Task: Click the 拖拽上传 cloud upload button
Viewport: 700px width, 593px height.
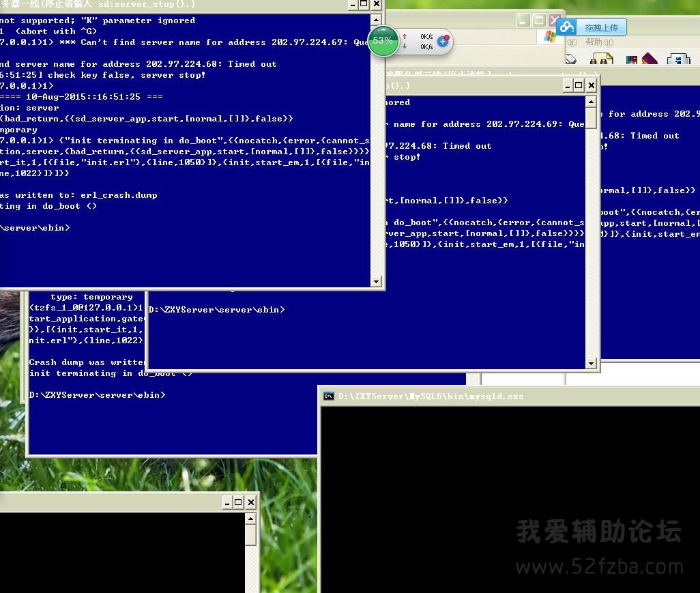Action: coord(592,27)
